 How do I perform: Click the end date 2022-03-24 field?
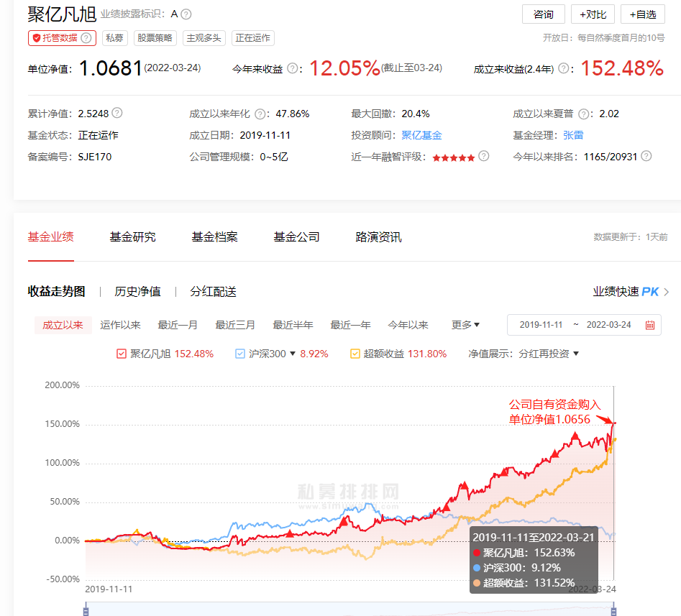coord(608,325)
